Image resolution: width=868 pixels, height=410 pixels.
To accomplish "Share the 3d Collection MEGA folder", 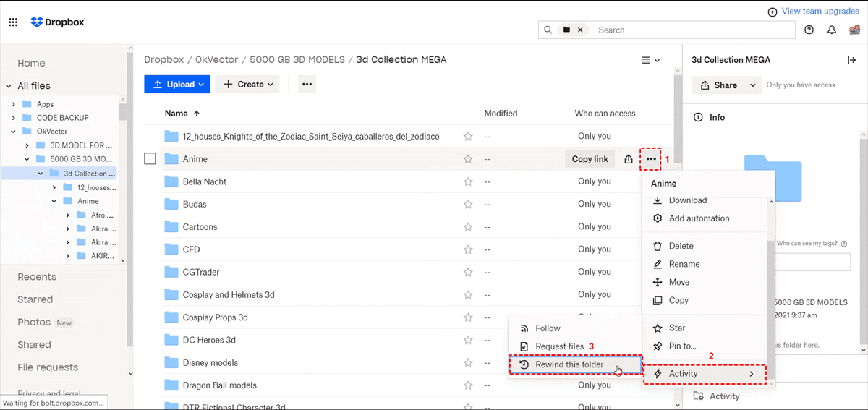I will tap(718, 85).
